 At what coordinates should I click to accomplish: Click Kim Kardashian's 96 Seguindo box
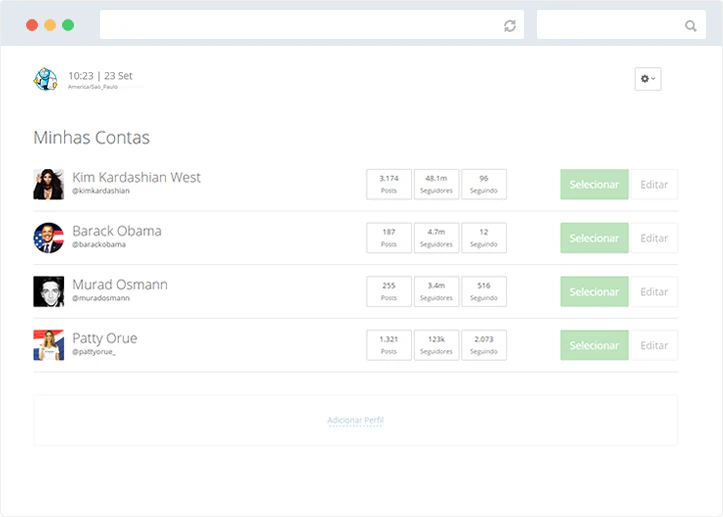(484, 184)
